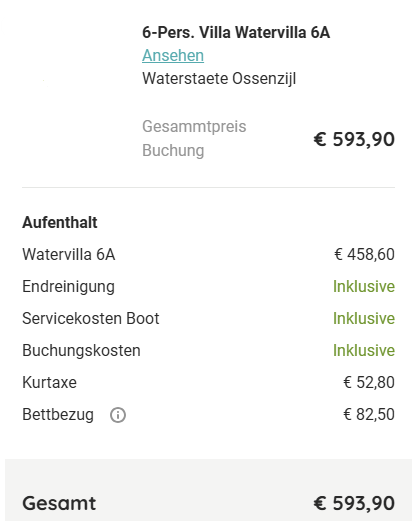Click the Gesammtpreis Buchung label
Screen dimensions: 412x521
[x=194, y=138]
